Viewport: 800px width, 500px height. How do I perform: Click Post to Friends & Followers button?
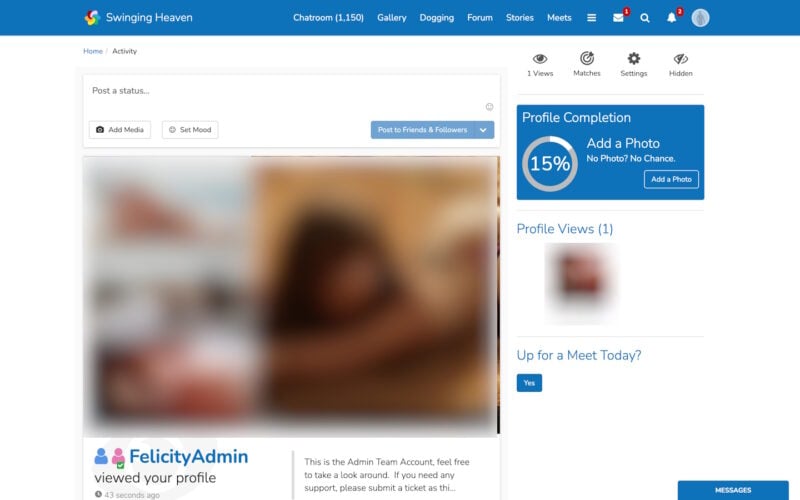pos(422,130)
